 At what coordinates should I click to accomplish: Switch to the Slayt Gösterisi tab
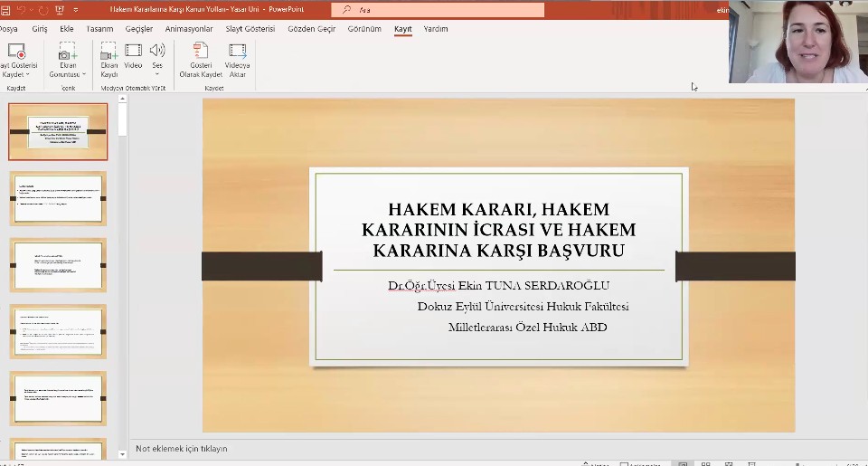[250, 29]
